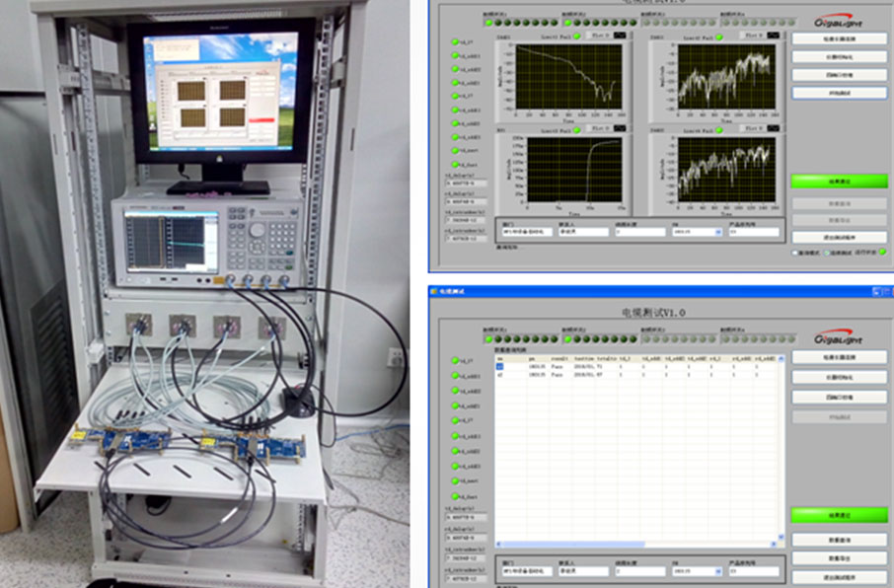The height and width of the screenshot is (588, 894).
Task: Click the first white button under the logo, charts window
Action: pos(840,38)
